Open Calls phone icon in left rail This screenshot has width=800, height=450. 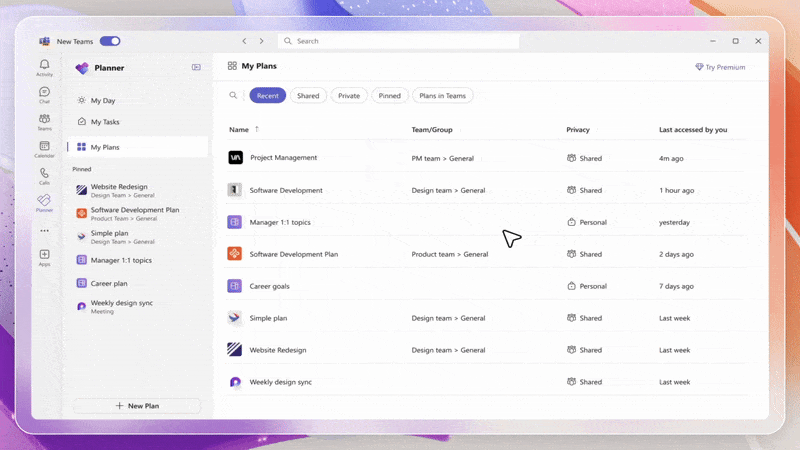[x=44, y=176]
